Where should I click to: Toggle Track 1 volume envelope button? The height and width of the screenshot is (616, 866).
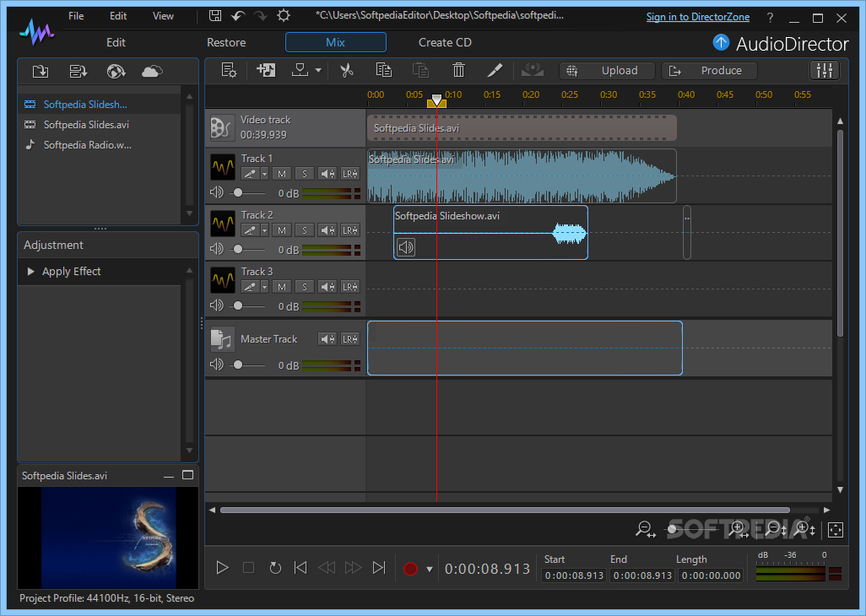tap(327, 174)
